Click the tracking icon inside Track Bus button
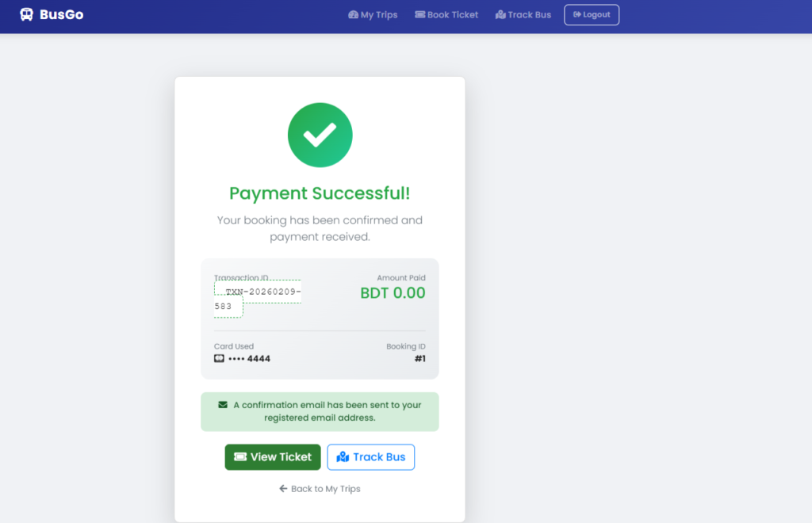The height and width of the screenshot is (523, 812). click(343, 457)
